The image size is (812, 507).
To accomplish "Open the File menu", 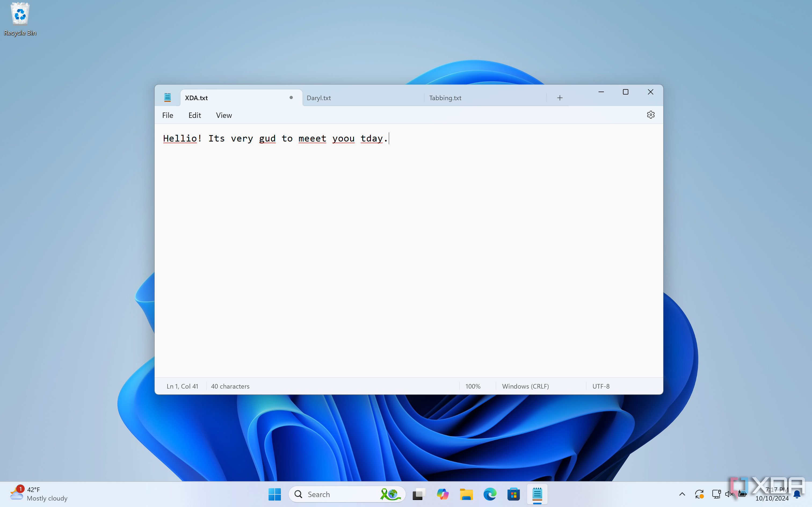I will [168, 114].
